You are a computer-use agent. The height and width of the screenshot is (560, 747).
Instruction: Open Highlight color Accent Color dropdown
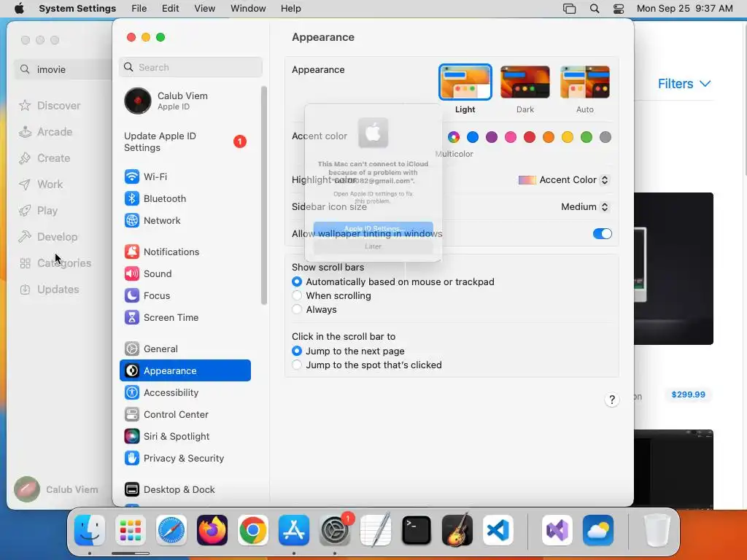coord(564,180)
